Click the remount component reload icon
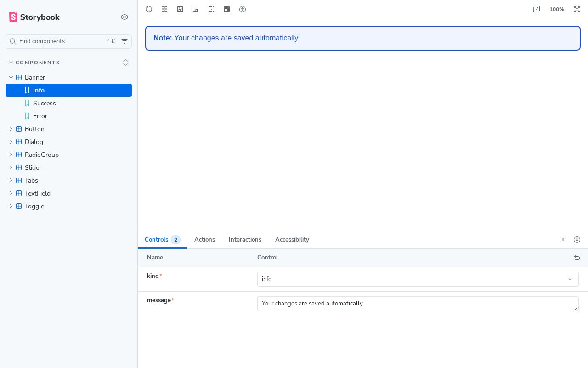This screenshot has width=588, height=368. click(x=149, y=9)
